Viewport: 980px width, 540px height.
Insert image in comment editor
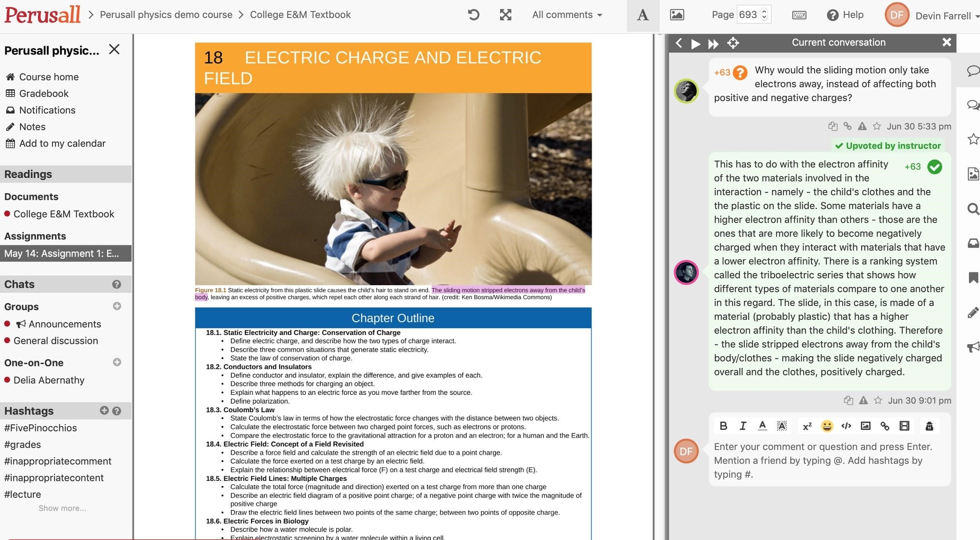pos(866,426)
